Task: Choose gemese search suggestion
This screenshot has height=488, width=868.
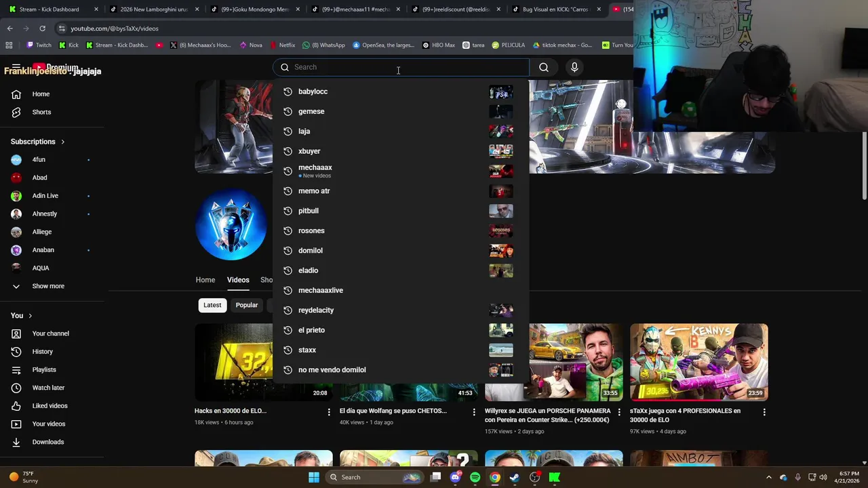Action: coord(400,111)
